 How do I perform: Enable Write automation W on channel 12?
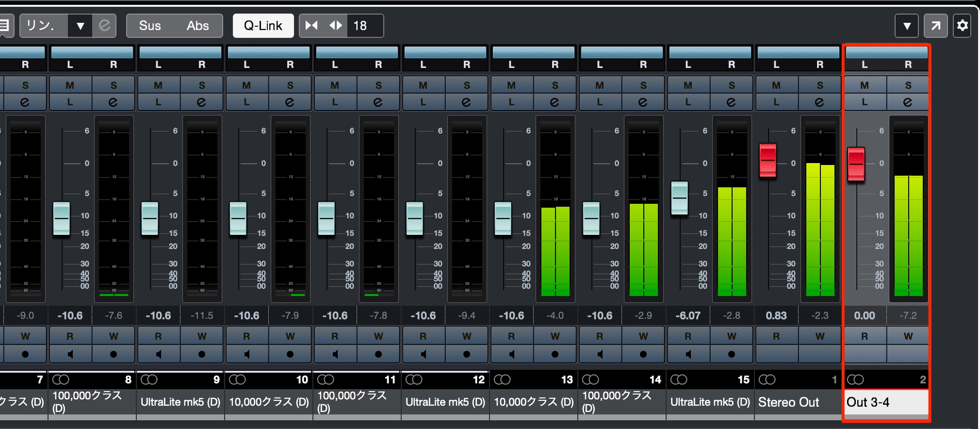(466, 336)
